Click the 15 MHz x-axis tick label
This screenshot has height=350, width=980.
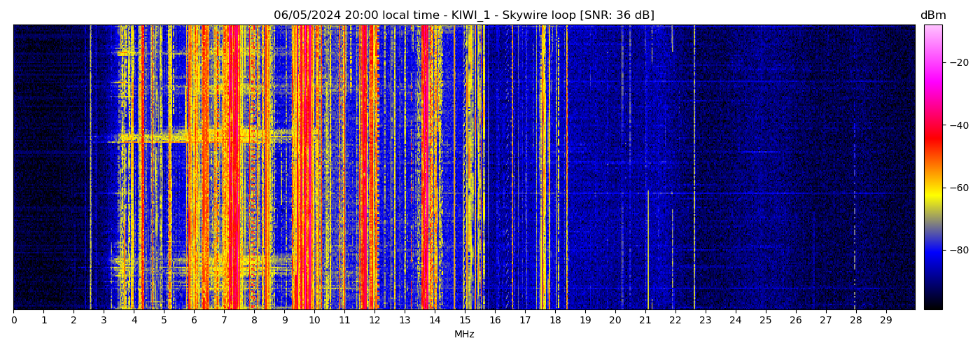click(x=465, y=321)
